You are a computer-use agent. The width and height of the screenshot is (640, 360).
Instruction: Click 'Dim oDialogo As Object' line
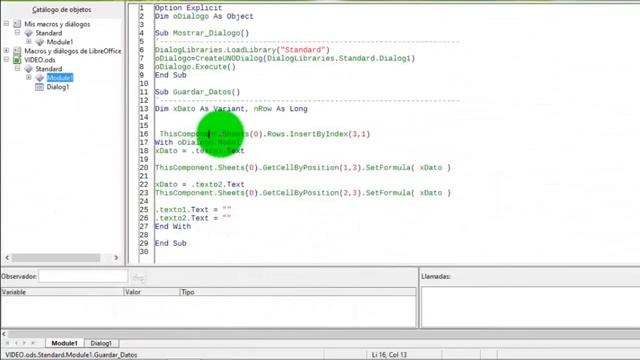coord(204,16)
